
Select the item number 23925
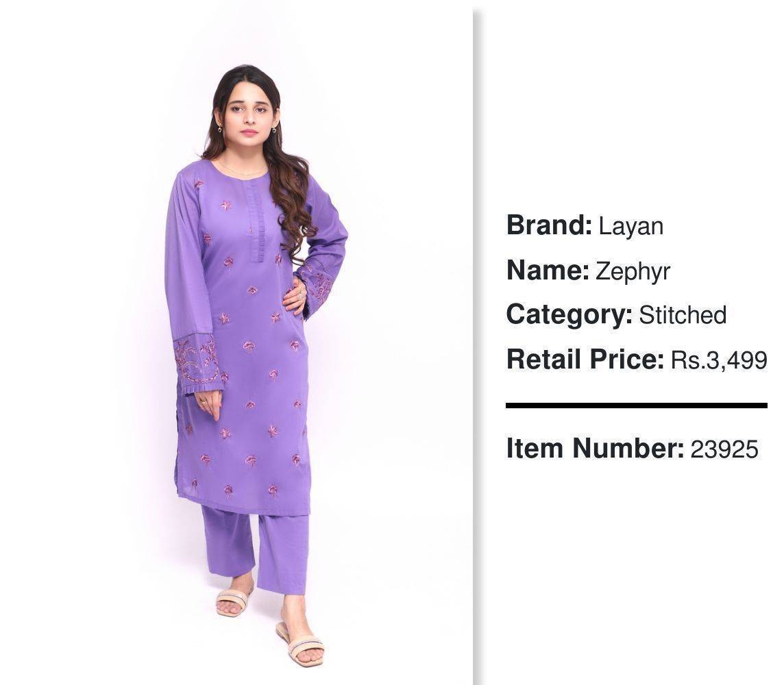(x=724, y=449)
